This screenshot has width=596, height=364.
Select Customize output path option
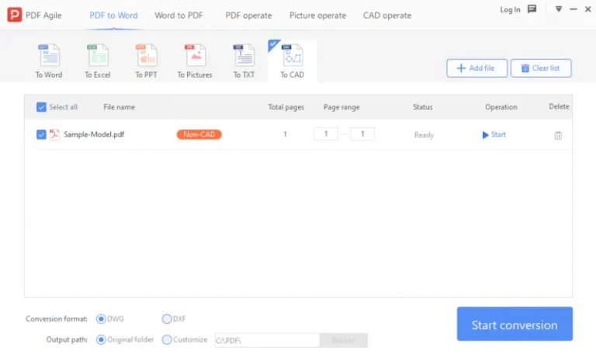click(167, 340)
